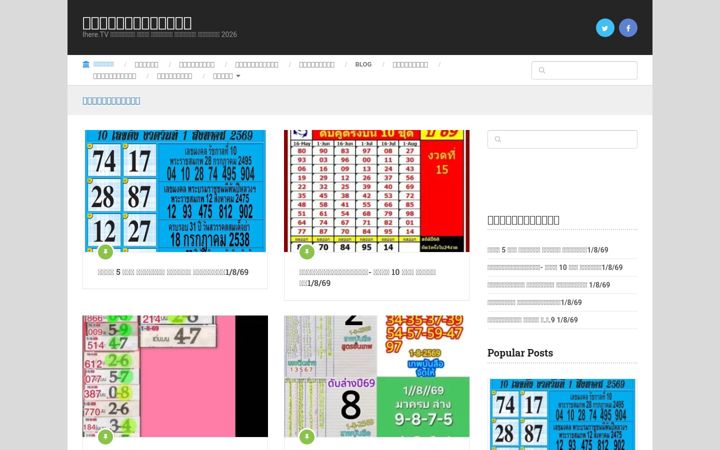Viewport: 720px width, 450px height.
Task: Click green badge icon on pink 4-7 post
Action: [105, 436]
